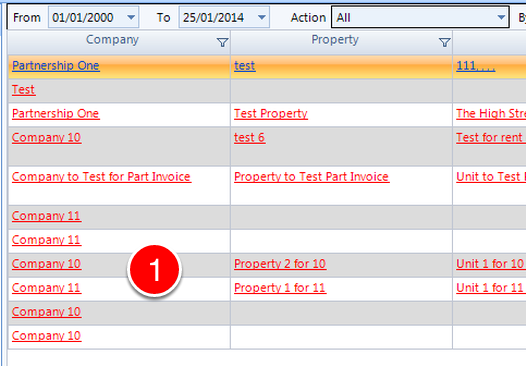Open Company to Test for Part Invoice link
The height and width of the screenshot is (366, 526).
101,177
